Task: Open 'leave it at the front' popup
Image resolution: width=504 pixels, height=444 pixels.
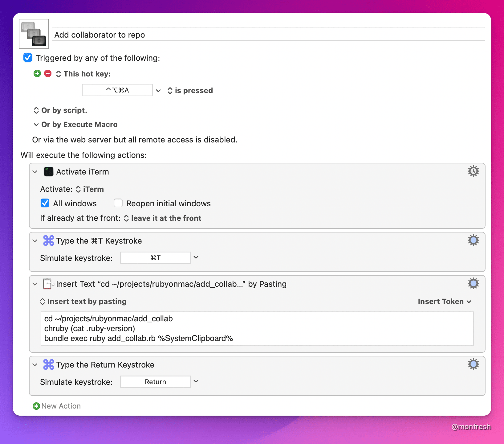Action: (x=163, y=218)
